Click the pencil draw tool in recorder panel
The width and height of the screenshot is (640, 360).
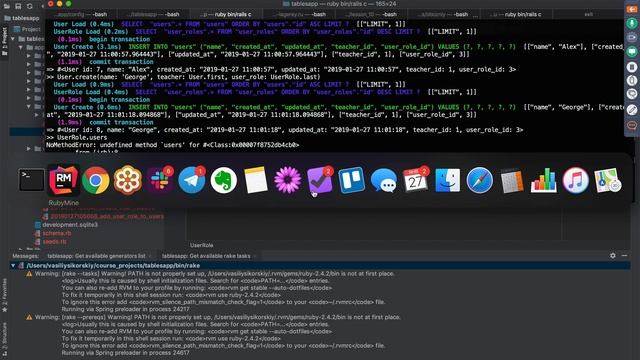[631, 109]
